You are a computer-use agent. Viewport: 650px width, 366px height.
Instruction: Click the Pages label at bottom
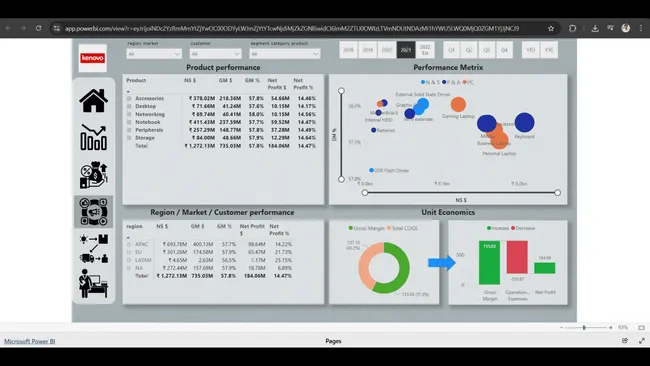pos(333,341)
